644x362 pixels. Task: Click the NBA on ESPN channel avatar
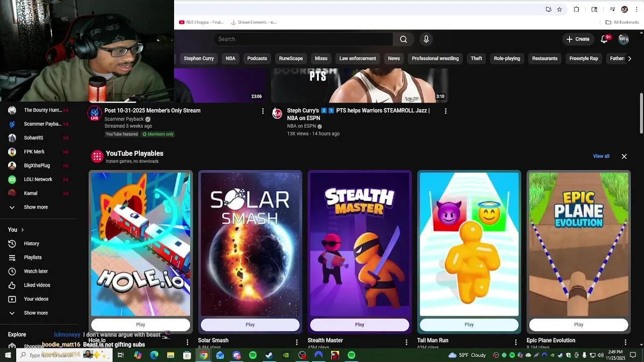(277, 113)
